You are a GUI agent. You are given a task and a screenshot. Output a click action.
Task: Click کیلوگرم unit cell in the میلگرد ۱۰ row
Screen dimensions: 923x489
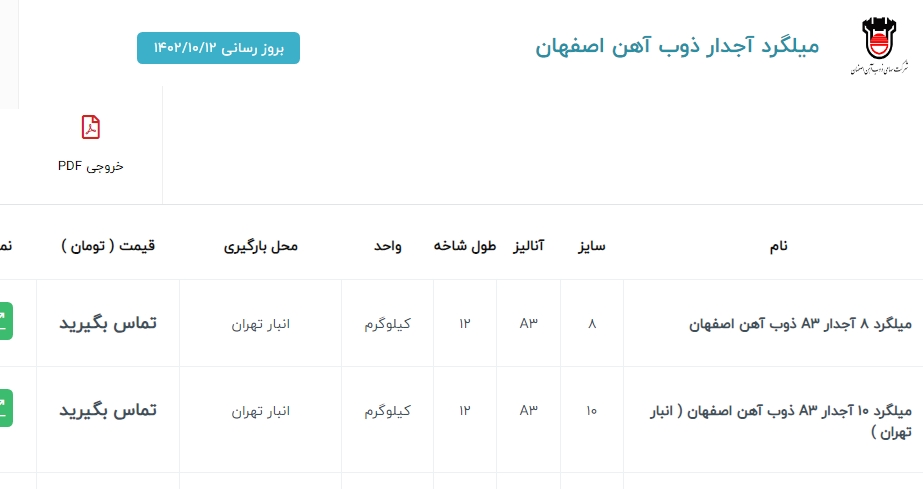[x=388, y=411]
